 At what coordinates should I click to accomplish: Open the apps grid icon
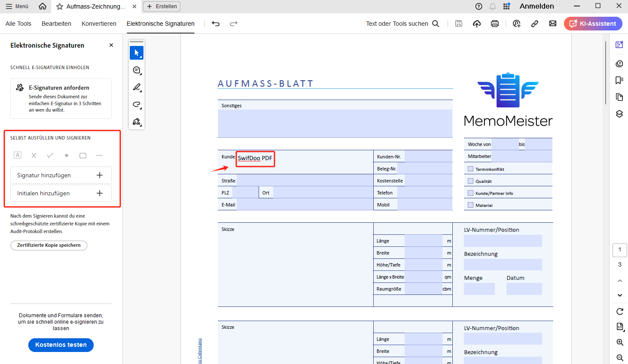point(506,6)
